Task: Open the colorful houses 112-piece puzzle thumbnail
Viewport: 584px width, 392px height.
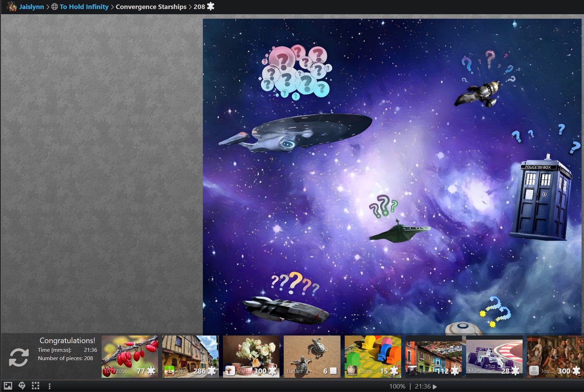Action: (x=433, y=356)
